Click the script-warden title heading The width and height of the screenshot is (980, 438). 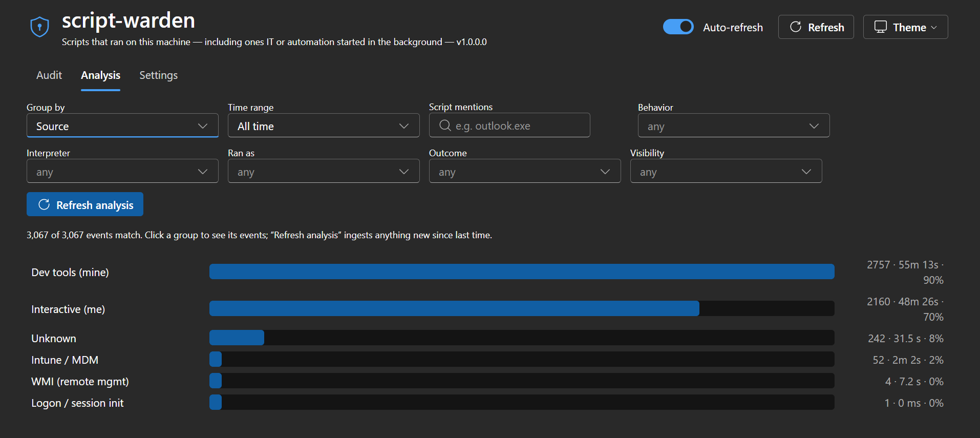point(129,20)
